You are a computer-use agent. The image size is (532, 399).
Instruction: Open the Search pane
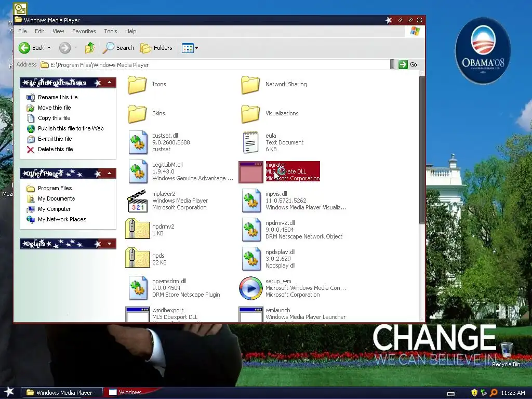point(118,48)
